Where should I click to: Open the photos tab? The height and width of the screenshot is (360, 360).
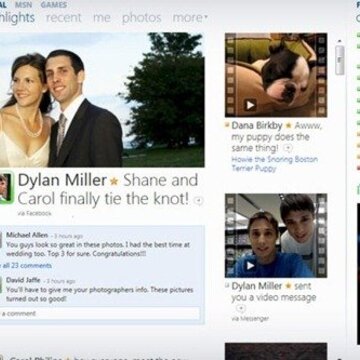(142, 18)
